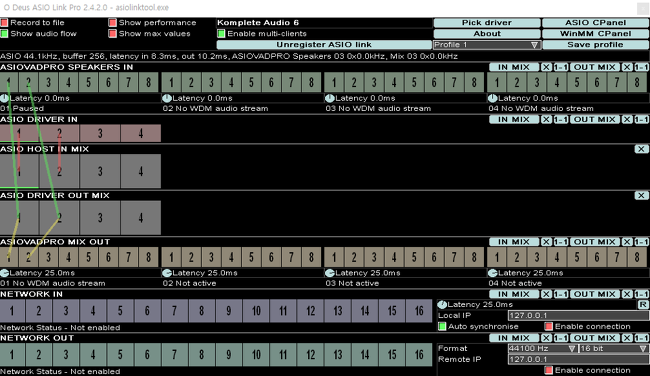This screenshot has height=376, width=650.
Task: Enable connection under Remote IP for Network Out
Action: (549, 370)
